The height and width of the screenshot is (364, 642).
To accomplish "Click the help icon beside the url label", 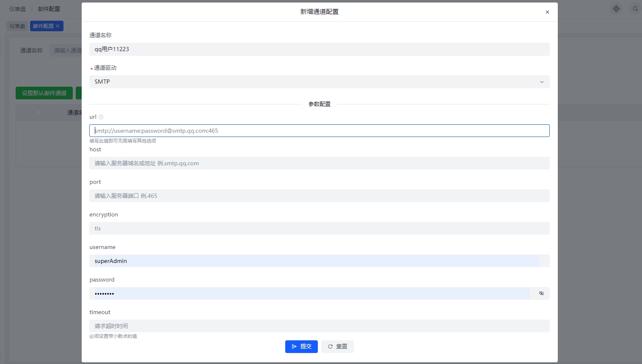I will tap(100, 117).
